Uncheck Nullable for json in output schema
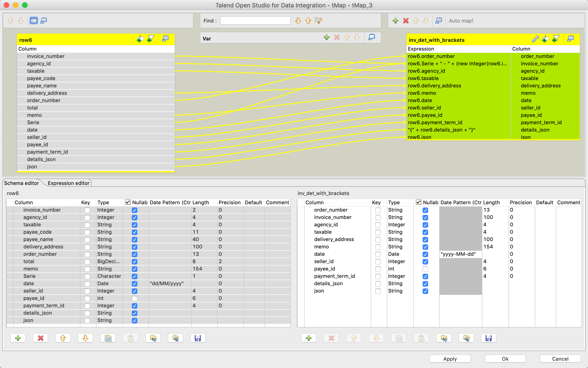Screen dimensions: 588x368 coord(425,291)
